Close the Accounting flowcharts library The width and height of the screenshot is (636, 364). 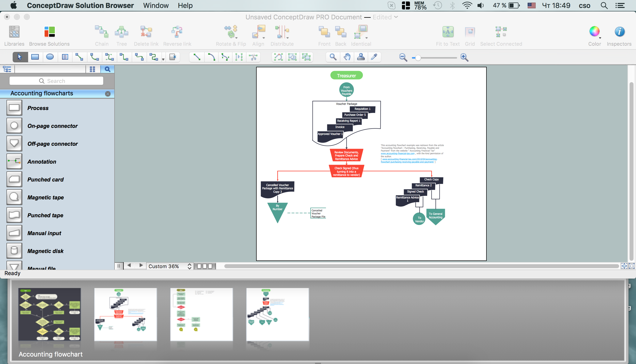pos(108,94)
